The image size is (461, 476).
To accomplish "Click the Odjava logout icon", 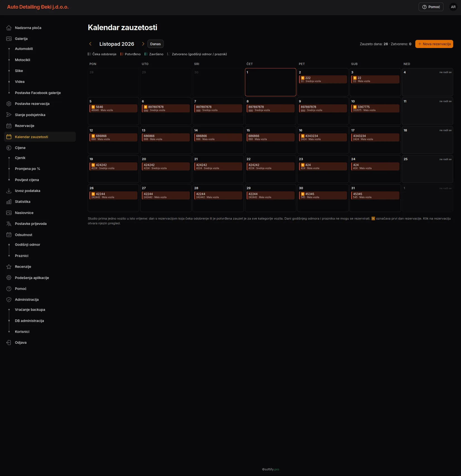I will pyautogui.click(x=9, y=343).
